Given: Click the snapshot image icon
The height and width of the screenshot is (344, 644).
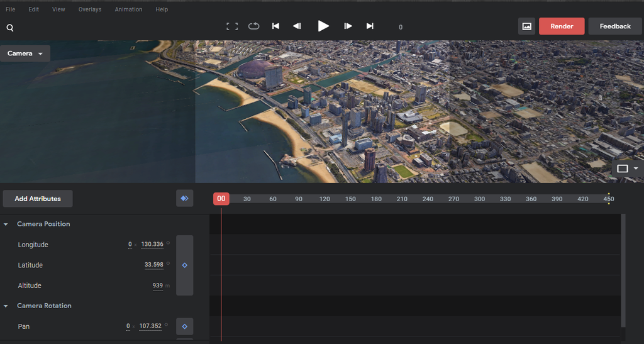Looking at the screenshot, I should 526,26.
